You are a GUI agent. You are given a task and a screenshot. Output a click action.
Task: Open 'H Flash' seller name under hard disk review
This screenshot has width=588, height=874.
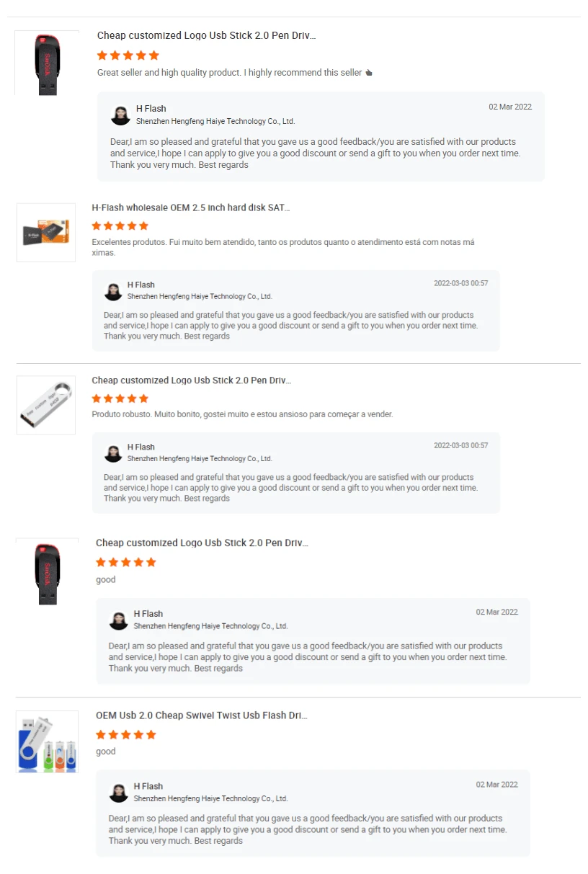[x=141, y=285]
